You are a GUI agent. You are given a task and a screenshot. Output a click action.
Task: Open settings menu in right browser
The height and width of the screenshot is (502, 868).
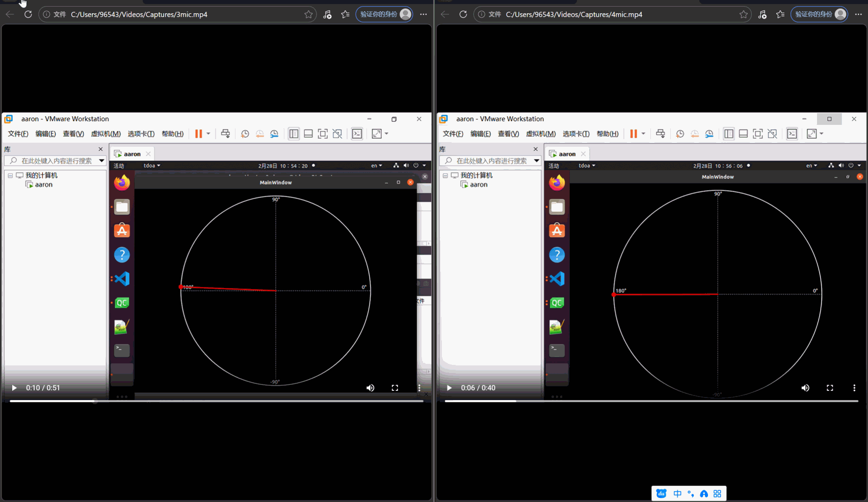click(858, 14)
